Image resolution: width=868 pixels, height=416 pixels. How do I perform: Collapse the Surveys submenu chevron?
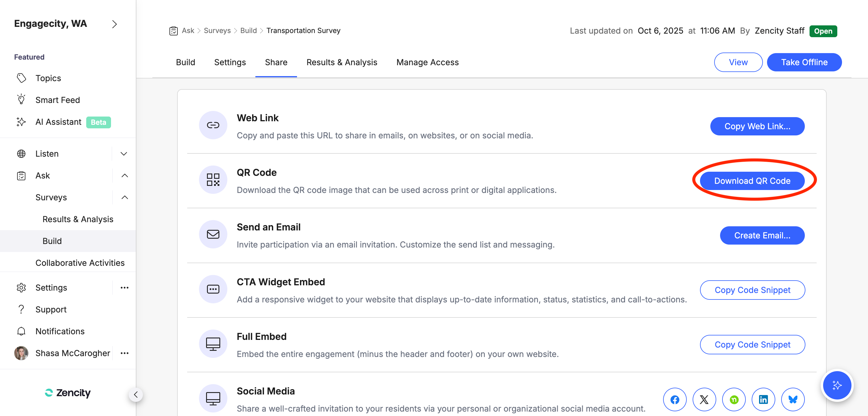click(x=124, y=197)
